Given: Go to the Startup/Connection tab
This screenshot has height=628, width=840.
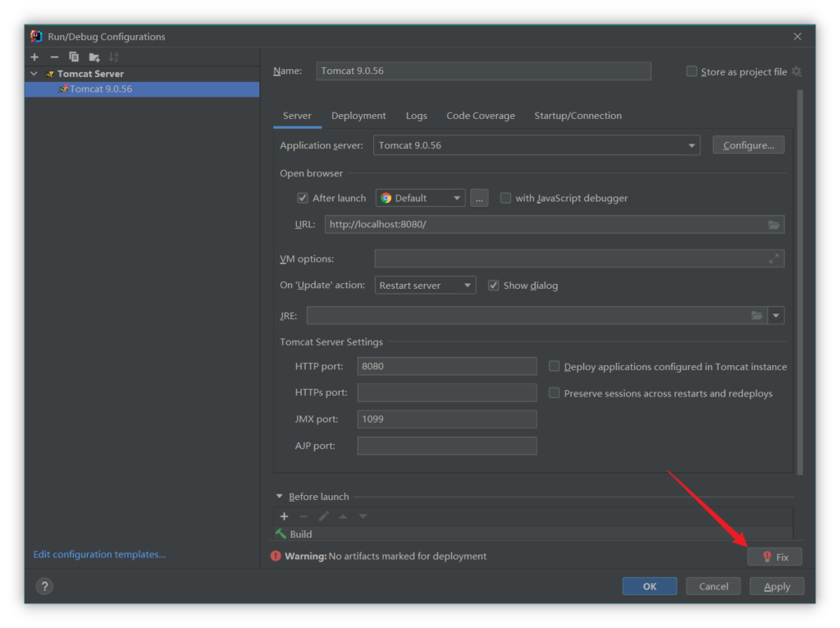Looking at the screenshot, I should (578, 116).
